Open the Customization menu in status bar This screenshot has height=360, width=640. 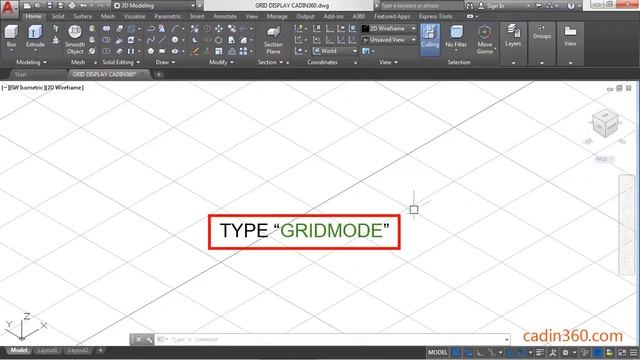click(633, 353)
